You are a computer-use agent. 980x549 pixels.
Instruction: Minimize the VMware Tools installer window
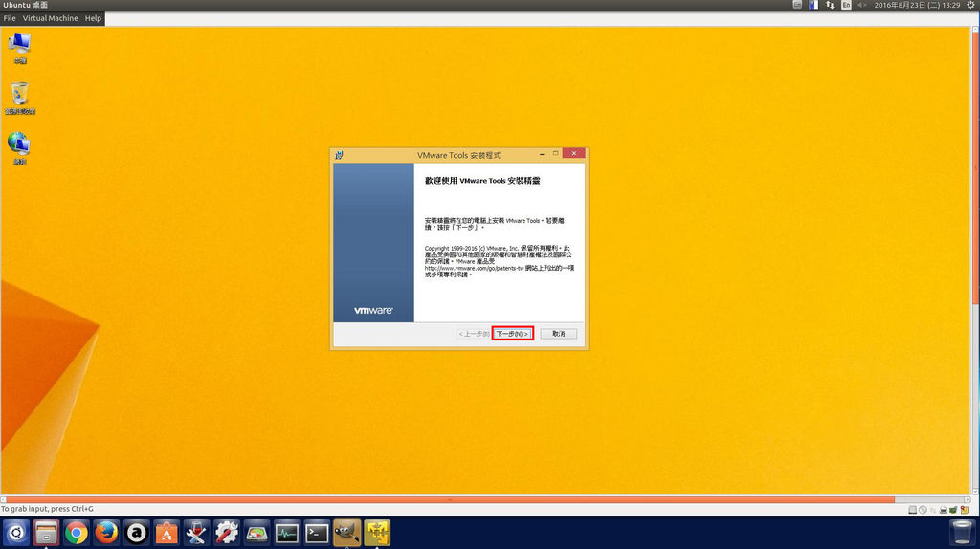coord(542,154)
